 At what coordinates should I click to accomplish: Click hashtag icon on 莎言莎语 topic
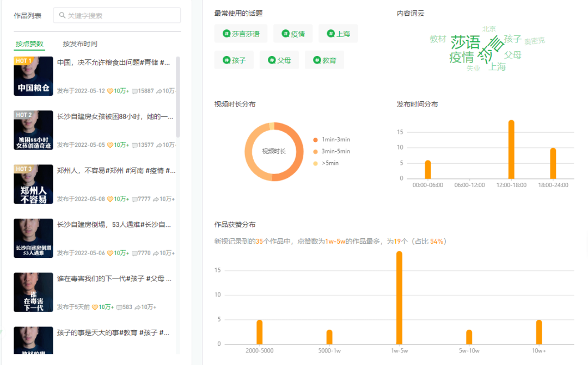[226, 34]
